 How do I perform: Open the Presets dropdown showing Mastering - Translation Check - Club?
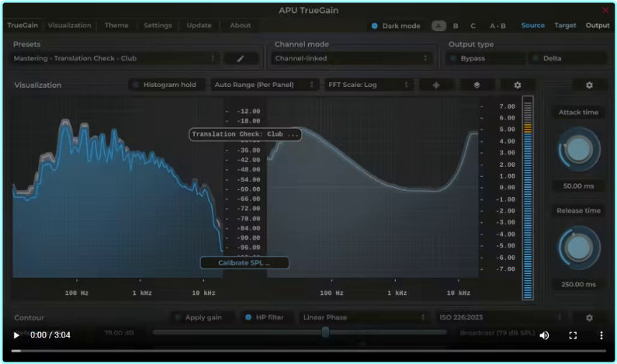click(115, 59)
